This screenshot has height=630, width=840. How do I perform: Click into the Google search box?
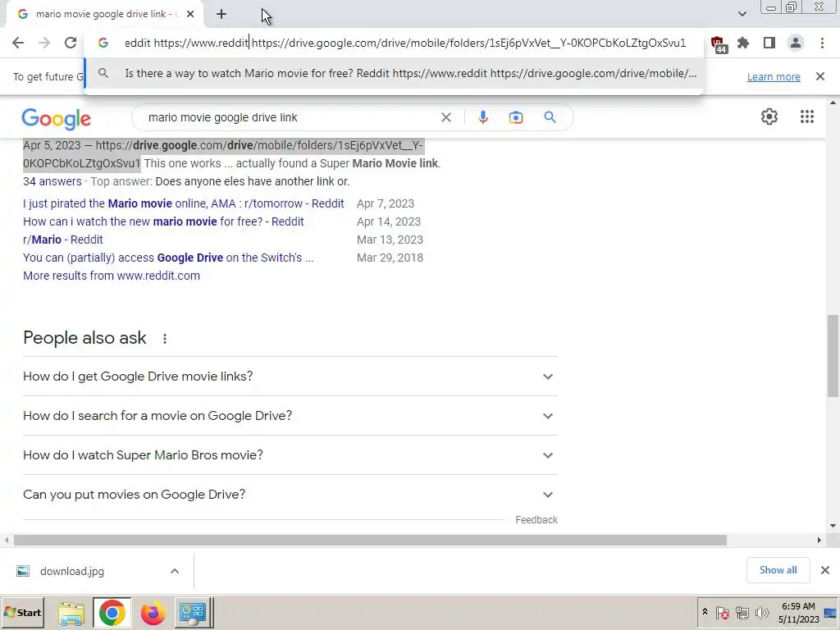click(290, 117)
